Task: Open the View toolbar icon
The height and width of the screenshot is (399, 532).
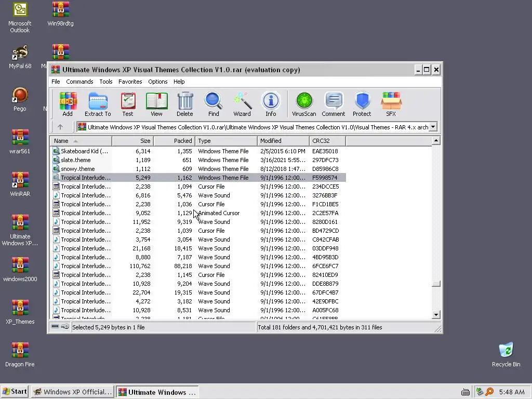Action: pos(156,104)
